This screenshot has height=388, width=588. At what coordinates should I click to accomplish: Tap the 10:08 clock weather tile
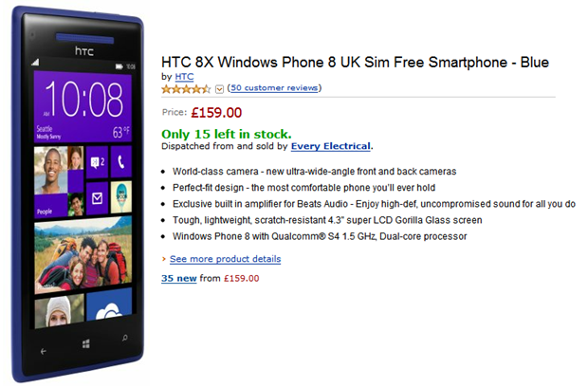83,107
